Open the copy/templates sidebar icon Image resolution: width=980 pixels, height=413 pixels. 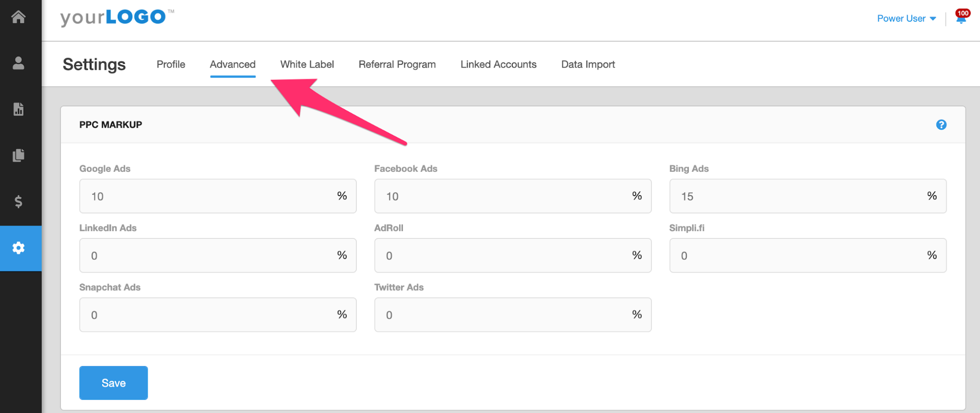pos(19,155)
